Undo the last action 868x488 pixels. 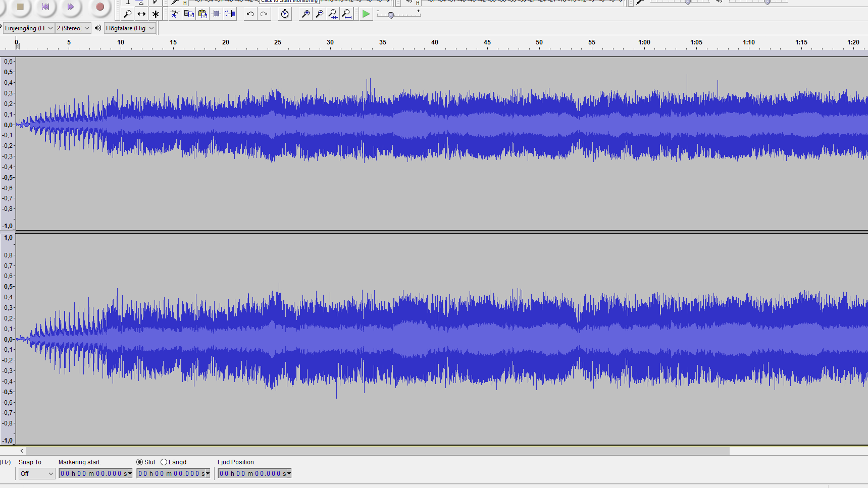pyautogui.click(x=250, y=14)
